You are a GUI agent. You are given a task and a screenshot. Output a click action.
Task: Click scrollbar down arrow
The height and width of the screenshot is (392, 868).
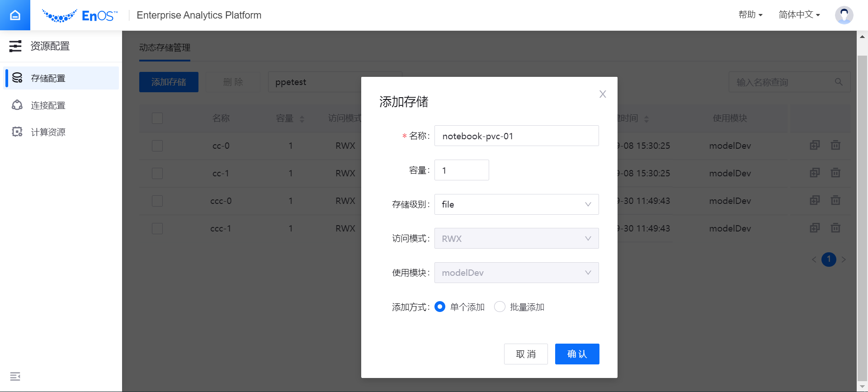point(862,387)
